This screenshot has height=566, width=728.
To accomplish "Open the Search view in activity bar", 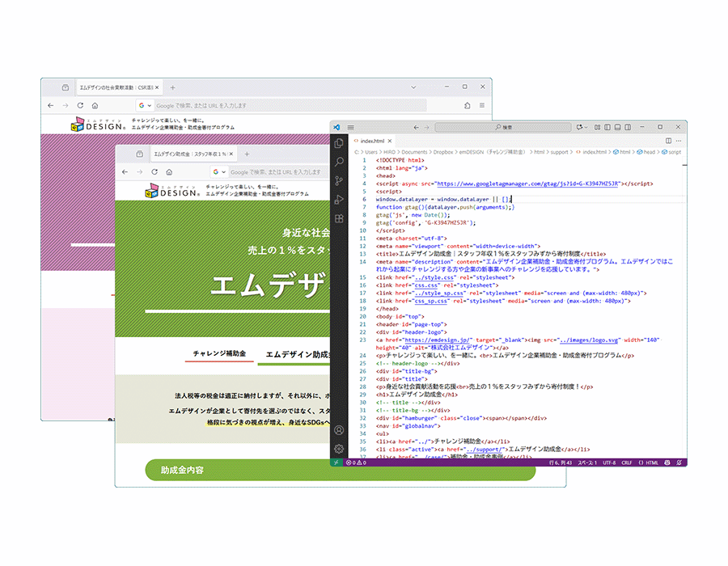I will (340, 163).
